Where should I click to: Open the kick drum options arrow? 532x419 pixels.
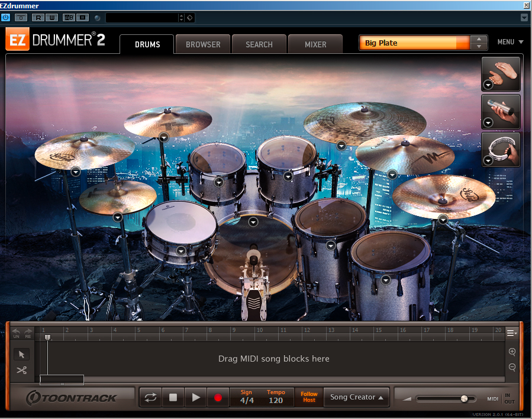tap(253, 222)
